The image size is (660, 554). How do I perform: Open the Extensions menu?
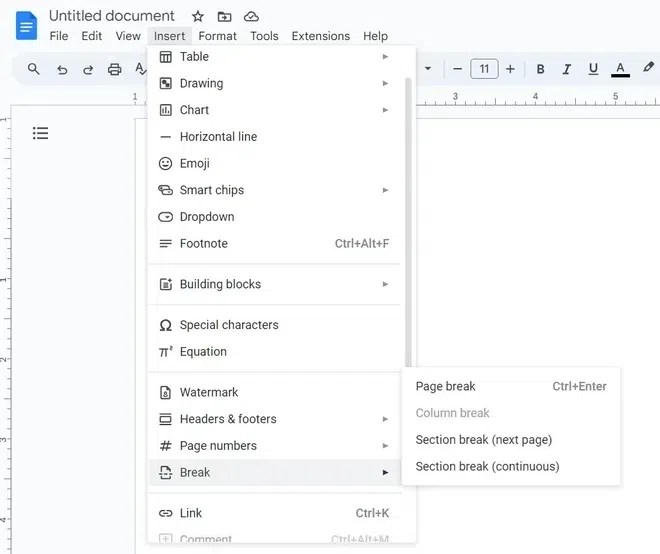click(321, 36)
